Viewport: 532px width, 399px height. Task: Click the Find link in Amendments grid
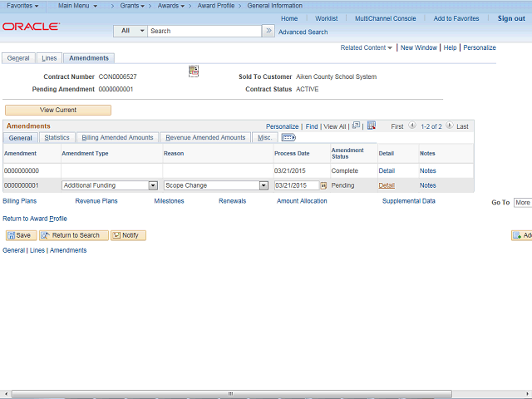(x=312, y=126)
